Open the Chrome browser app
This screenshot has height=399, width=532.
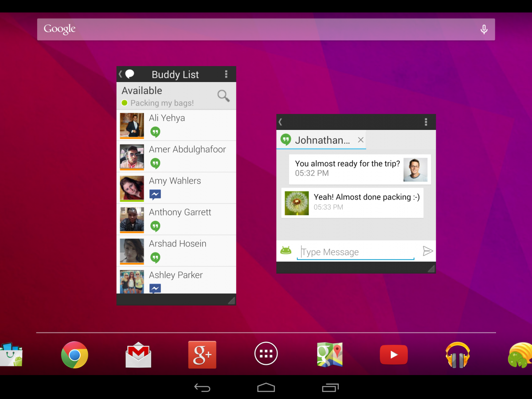(74, 355)
